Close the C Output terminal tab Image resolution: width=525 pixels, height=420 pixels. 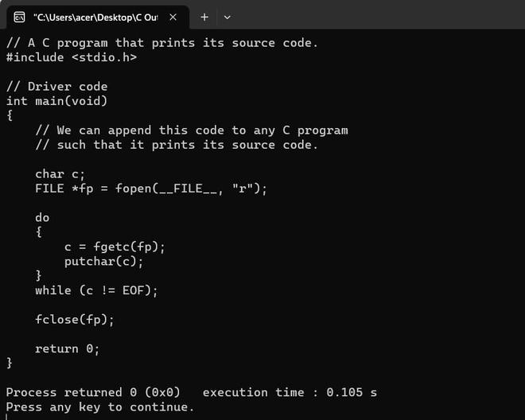174,17
